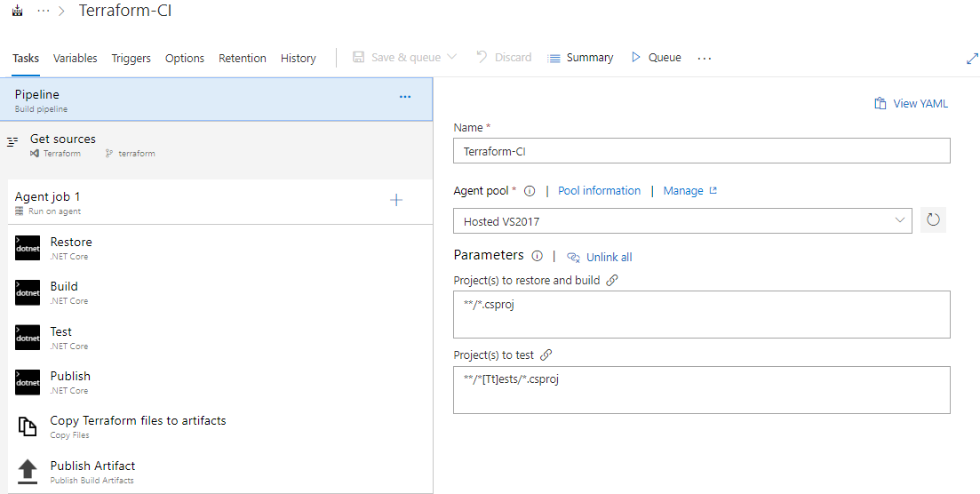Open Pool information link
This screenshot has width=980, height=494.
click(x=599, y=191)
